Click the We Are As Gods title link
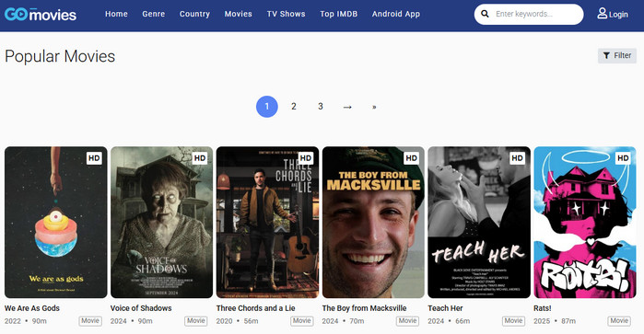Viewport: 644px width, 334px height. pos(32,308)
